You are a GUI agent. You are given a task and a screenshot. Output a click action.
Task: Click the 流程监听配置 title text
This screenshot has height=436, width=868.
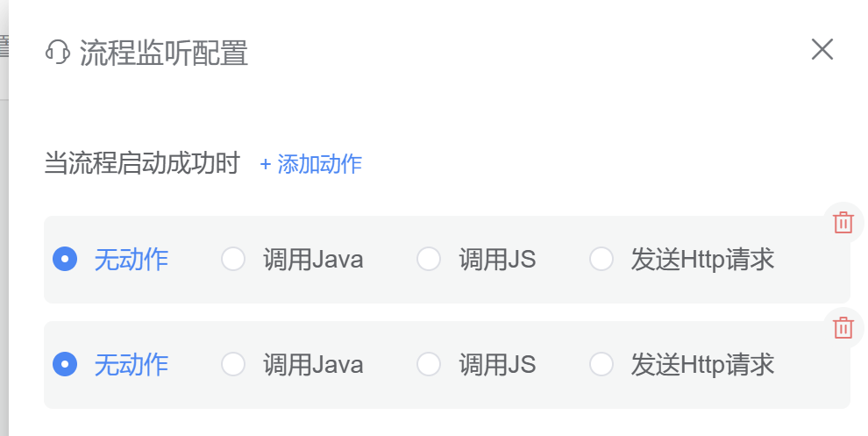click(x=164, y=54)
